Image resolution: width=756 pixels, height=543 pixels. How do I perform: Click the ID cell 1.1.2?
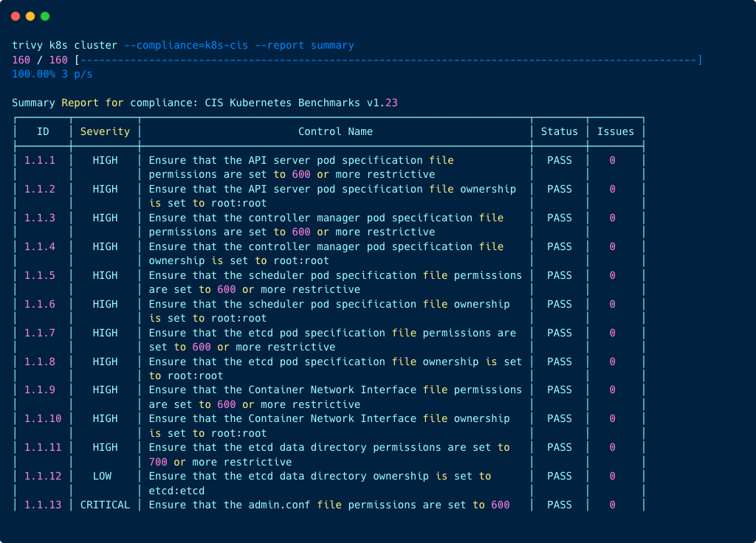tap(40, 189)
